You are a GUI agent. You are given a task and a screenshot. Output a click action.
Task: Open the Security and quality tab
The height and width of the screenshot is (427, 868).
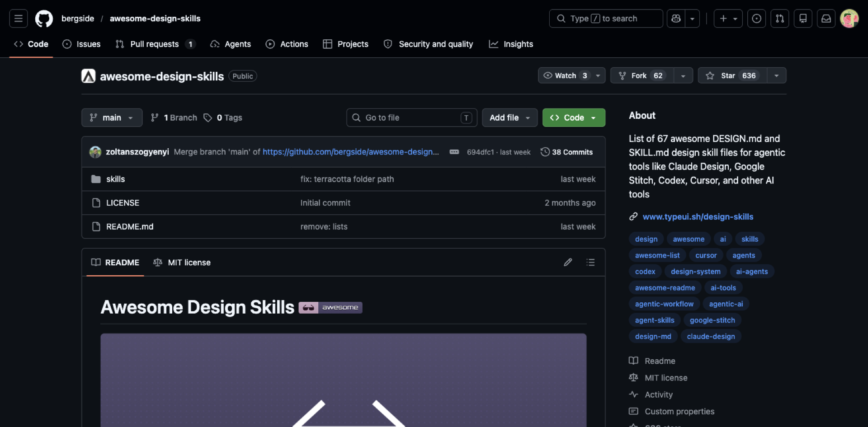[428, 44]
